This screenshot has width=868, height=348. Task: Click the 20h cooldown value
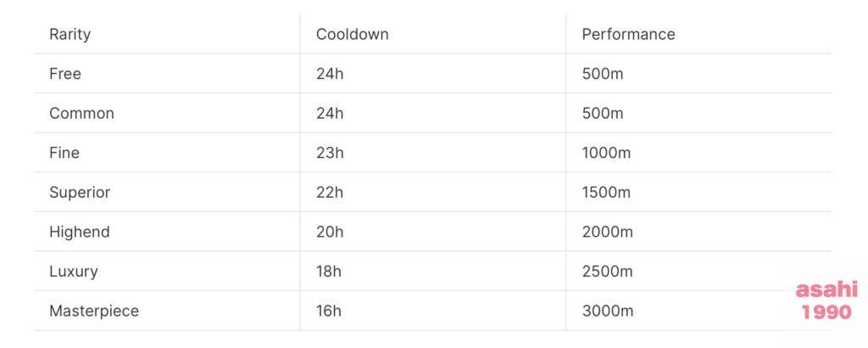point(330,232)
